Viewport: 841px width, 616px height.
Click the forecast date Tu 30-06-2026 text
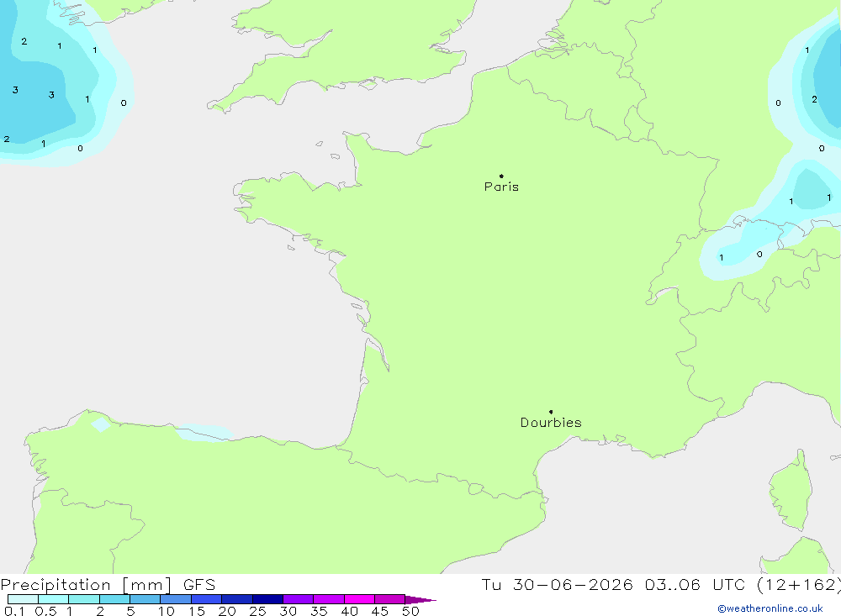click(558, 584)
